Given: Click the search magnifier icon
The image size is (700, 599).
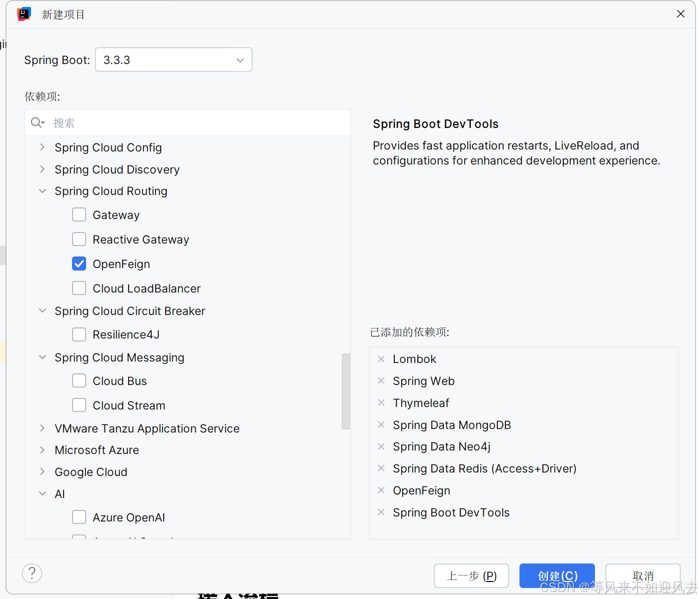Looking at the screenshot, I should pos(37,122).
